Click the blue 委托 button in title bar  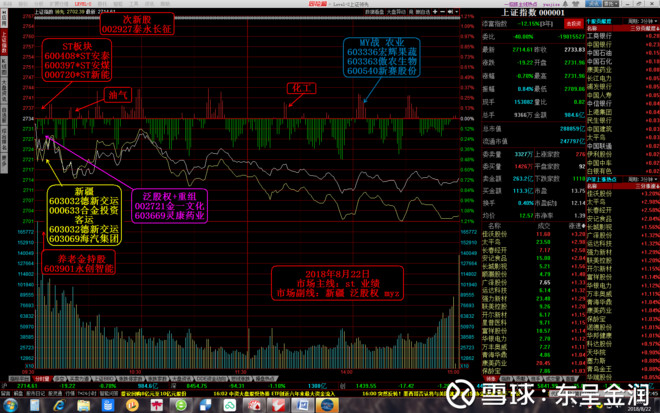coord(593,3)
